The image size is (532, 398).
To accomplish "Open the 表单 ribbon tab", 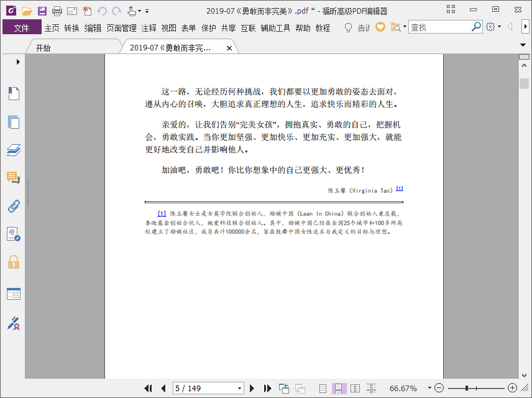I will [x=188, y=28].
